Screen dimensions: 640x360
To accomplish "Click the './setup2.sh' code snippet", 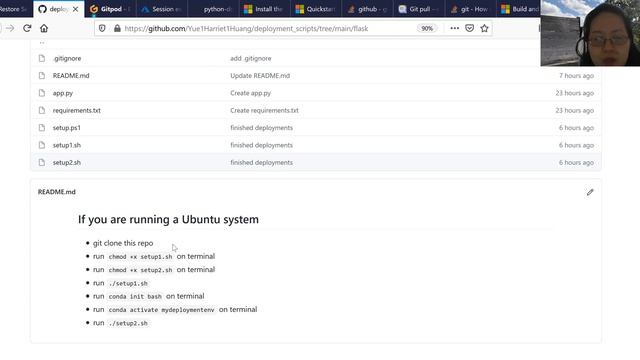I will (128, 323).
